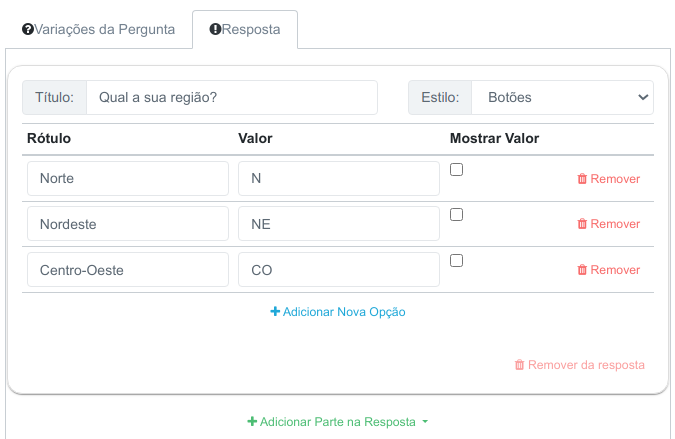Click the trash icon in Centro-Oeste row
The image size is (675, 439).
tap(582, 270)
